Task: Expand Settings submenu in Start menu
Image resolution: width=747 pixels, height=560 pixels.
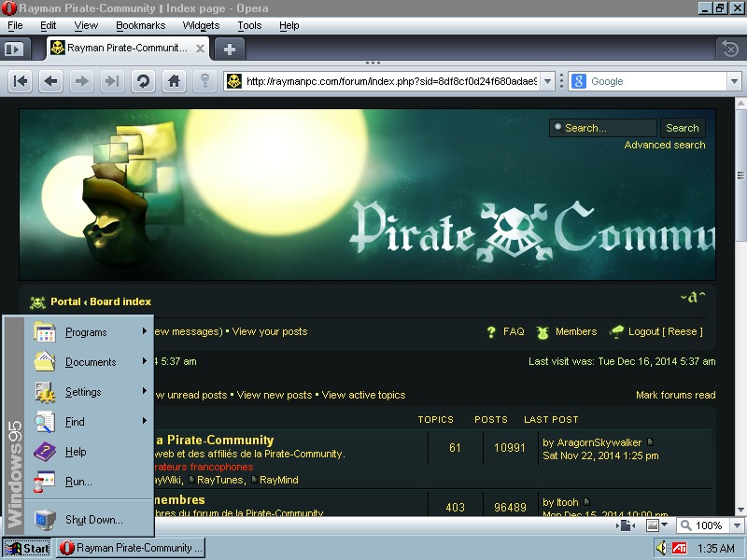Action: (89, 392)
